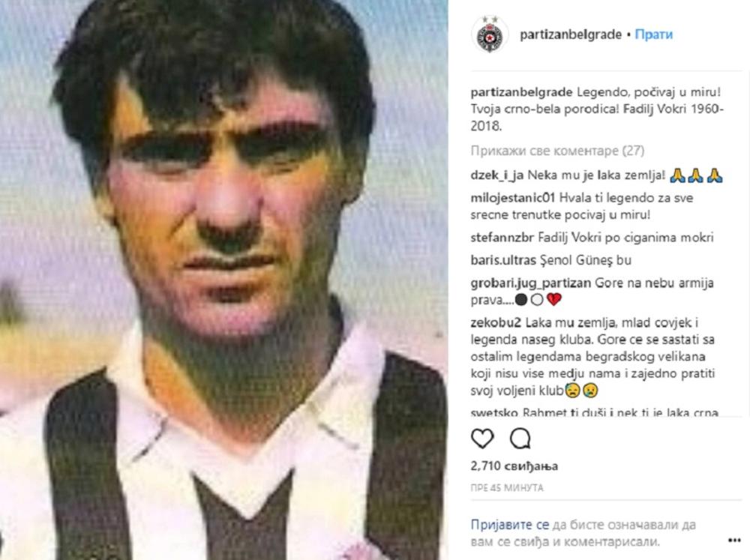Open the footballer post photo
The width and height of the screenshot is (750, 560).
[223, 280]
